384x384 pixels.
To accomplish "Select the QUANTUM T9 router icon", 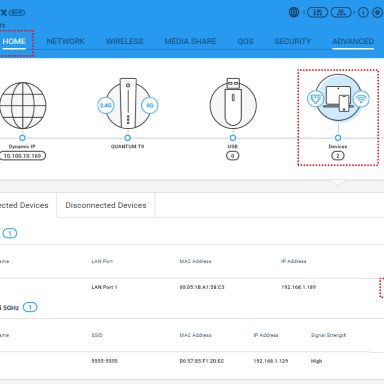I will pyautogui.click(x=128, y=104).
